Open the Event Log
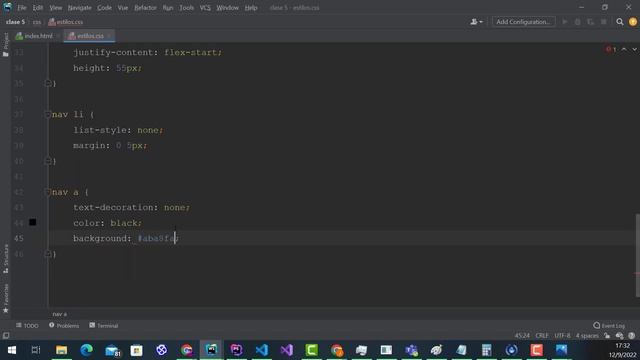The image size is (640, 360). coord(609,325)
